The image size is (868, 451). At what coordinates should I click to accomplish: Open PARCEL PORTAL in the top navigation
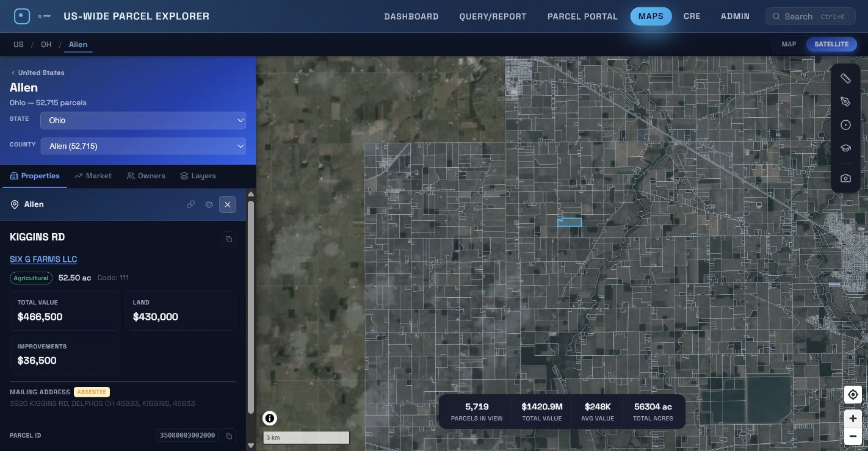click(x=582, y=16)
